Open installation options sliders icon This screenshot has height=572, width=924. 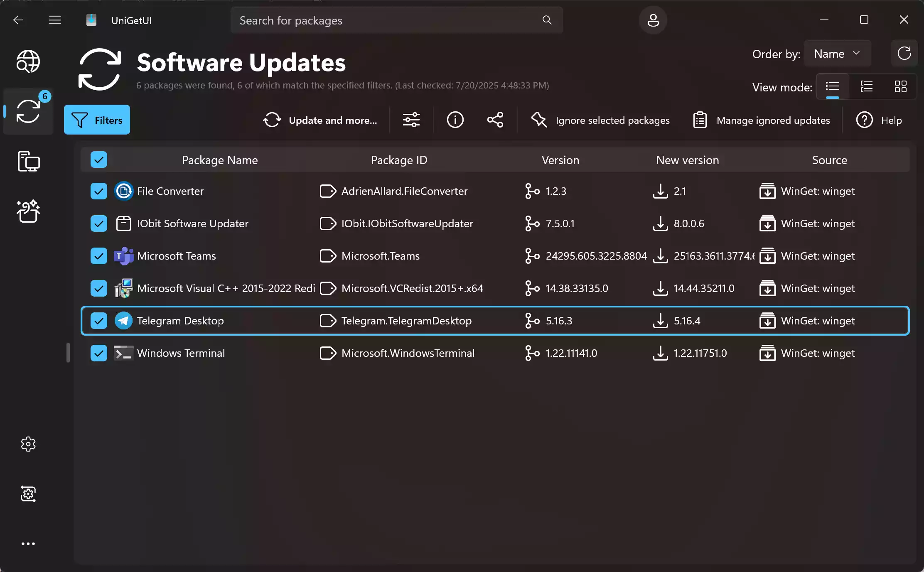coord(411,120)
